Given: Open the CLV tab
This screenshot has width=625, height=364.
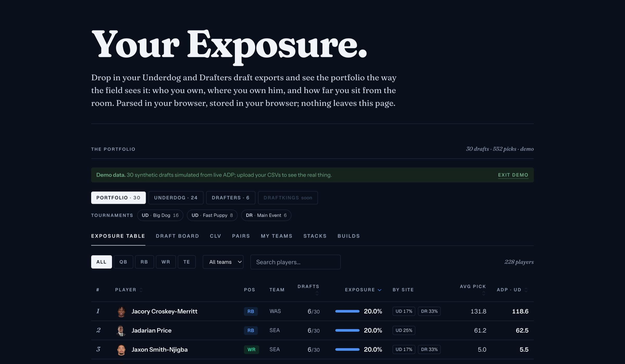Looking at the screenshot, I should (x=216, y=236).
